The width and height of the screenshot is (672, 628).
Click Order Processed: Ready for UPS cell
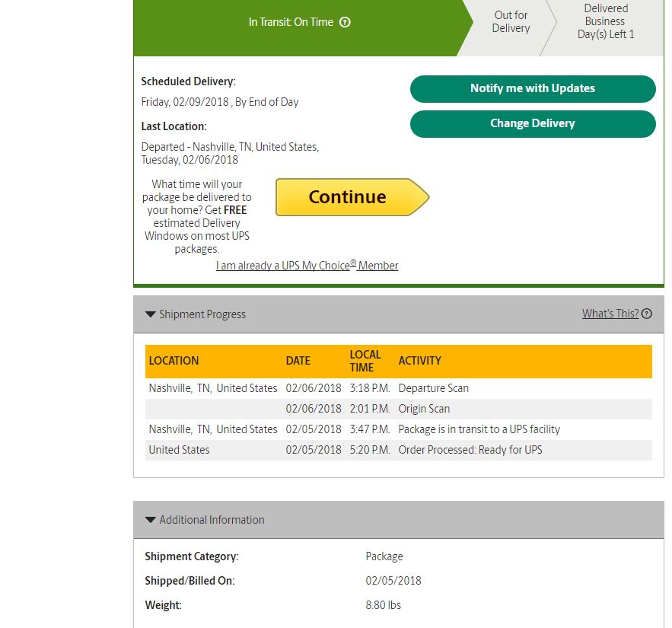point(470,450)
